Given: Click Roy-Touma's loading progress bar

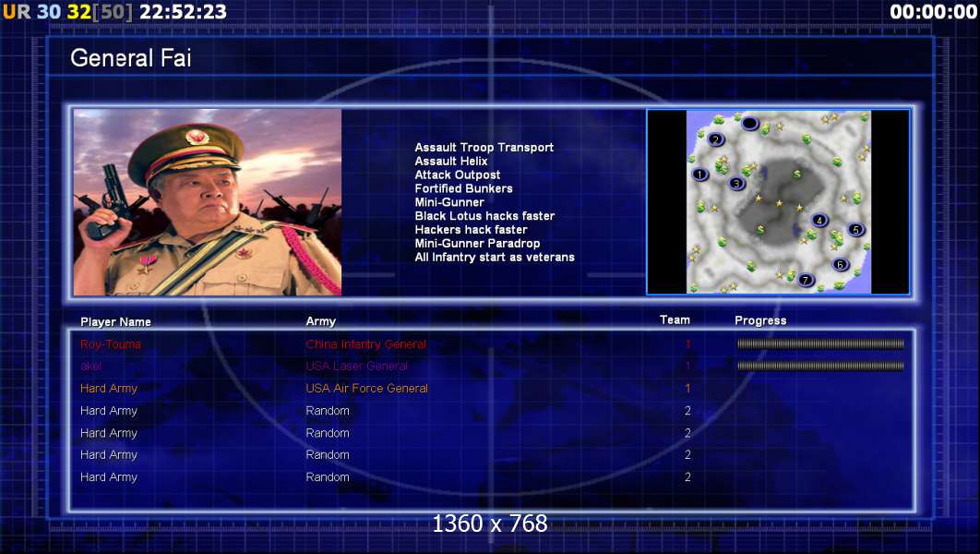Looking at the screenshot, I should 820,343.
